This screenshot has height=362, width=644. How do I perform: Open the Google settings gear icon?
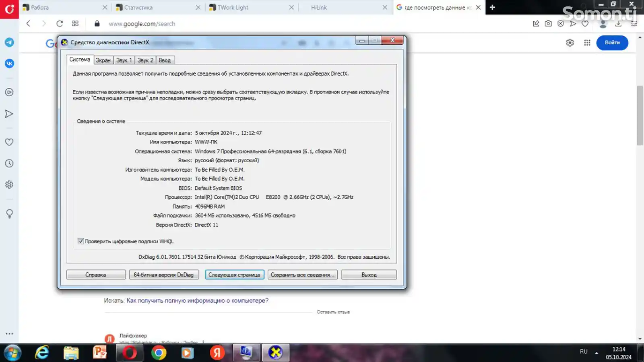tap(570, 43)
